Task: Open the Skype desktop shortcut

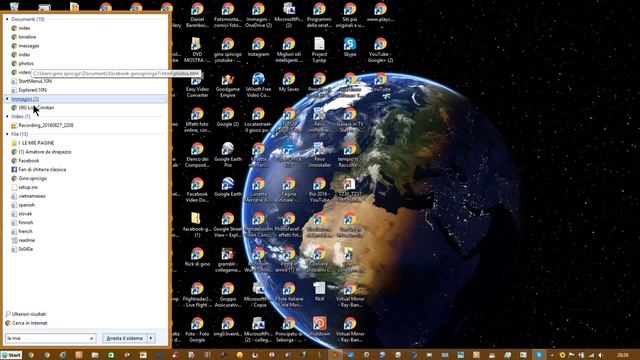Action: tap(350, 47)
